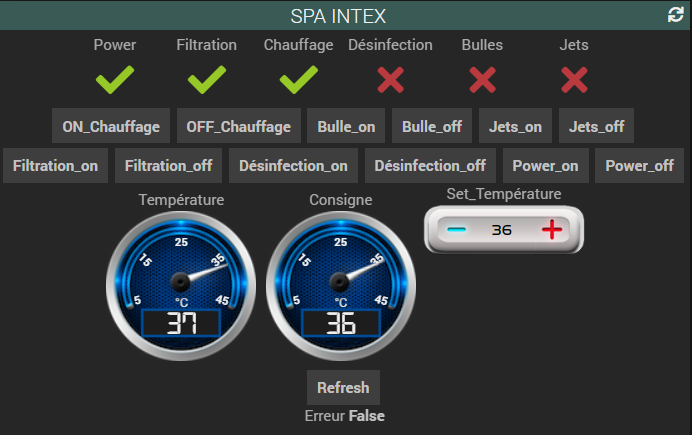Image resolution: width=692 pixels, height=435 pixels.
Task: Click the Set_Température label
Action: click(x=504, y=194)
